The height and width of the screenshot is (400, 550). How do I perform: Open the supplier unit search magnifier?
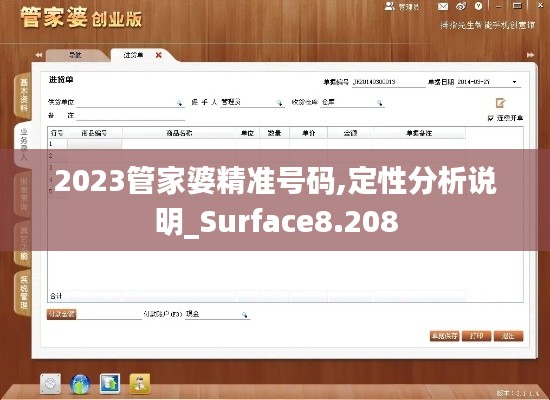pos(179,103)
